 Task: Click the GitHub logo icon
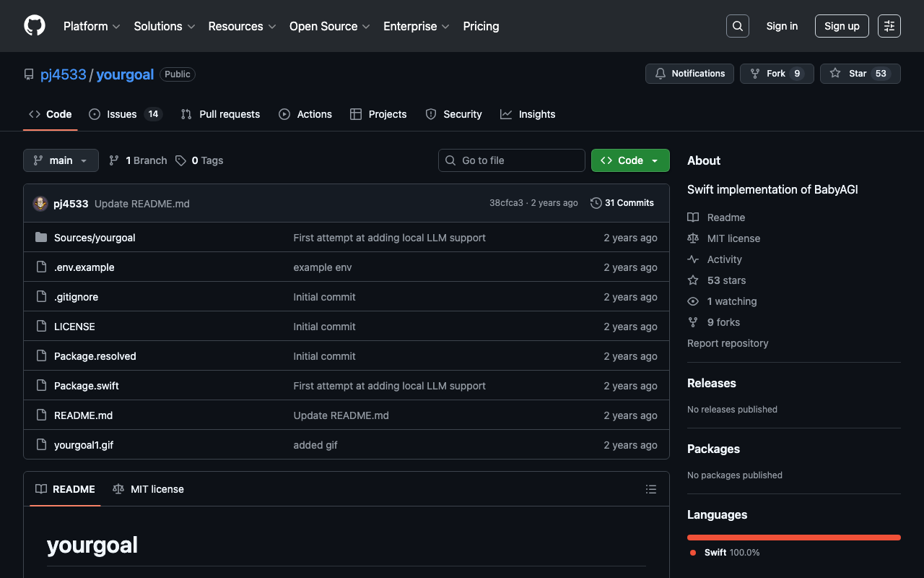click(x=35, y=26)
